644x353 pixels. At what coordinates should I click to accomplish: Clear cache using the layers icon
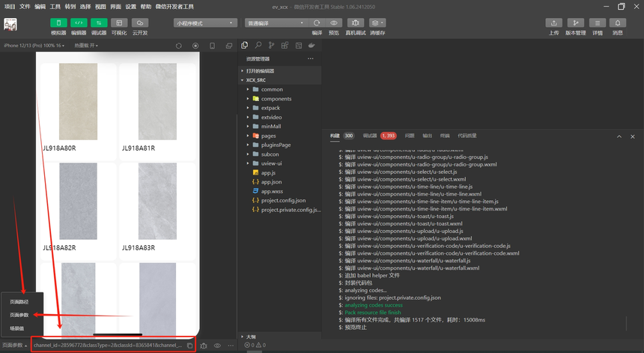point(377,23)
